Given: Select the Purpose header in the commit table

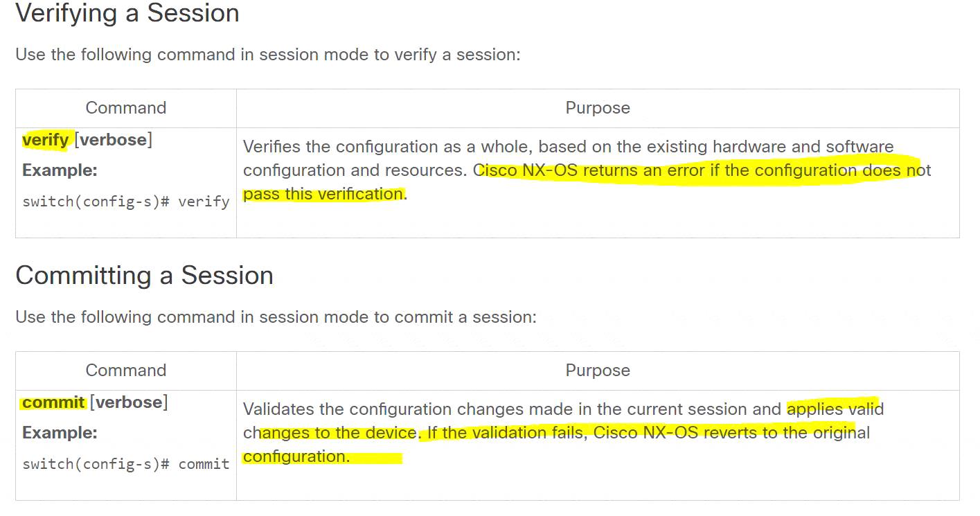Looking at the screenshot, I should coord(598,371).
